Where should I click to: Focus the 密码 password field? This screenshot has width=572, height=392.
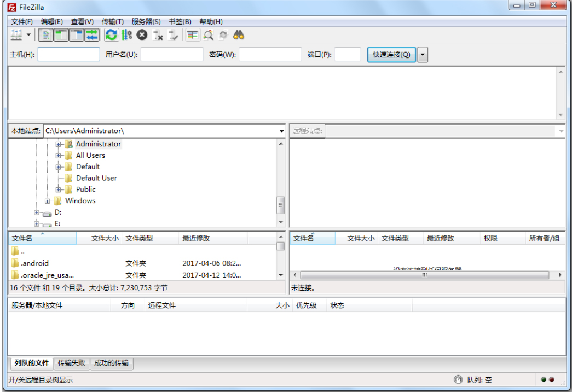[x=270, y=54]
